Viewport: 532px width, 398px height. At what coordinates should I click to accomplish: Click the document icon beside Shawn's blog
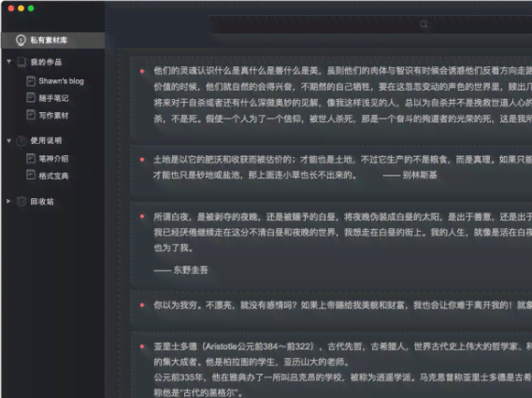click(x=31, y=81)
